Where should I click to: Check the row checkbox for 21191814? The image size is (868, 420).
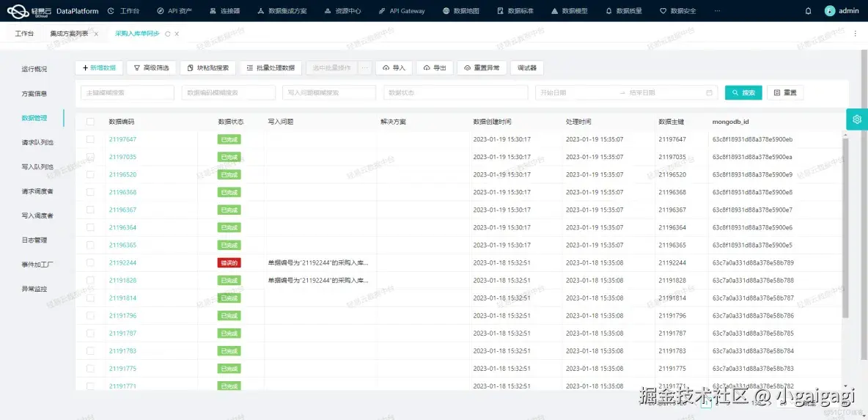pos(90,298)
